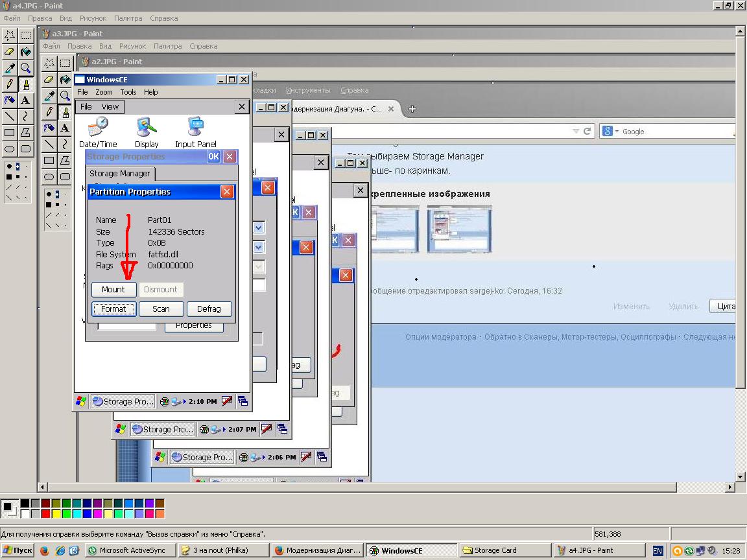Open the Рисунок menu in the a4.JPG Paint window
The width and height of the screenshot is (747, 560).
click(x=93, y=18)
